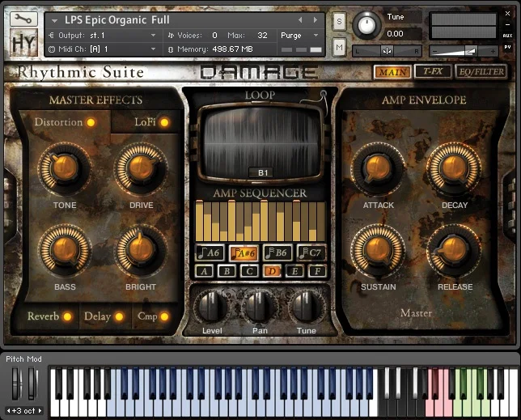Click the first amp sequencer step bar
Screen dimensions: 521x420
[x=199, y=221]
